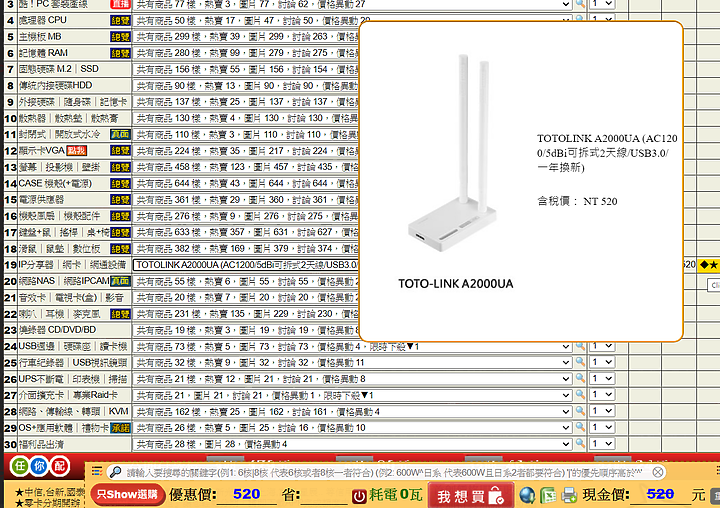Click the blue 你 circle icon
This screenshot has width=720, height=508.
39,466
